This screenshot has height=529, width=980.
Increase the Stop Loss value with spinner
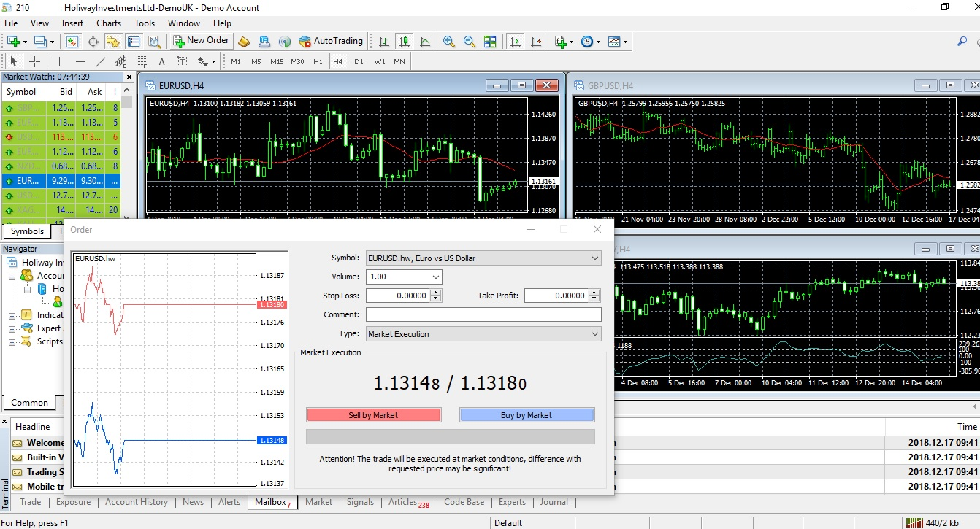436,293
